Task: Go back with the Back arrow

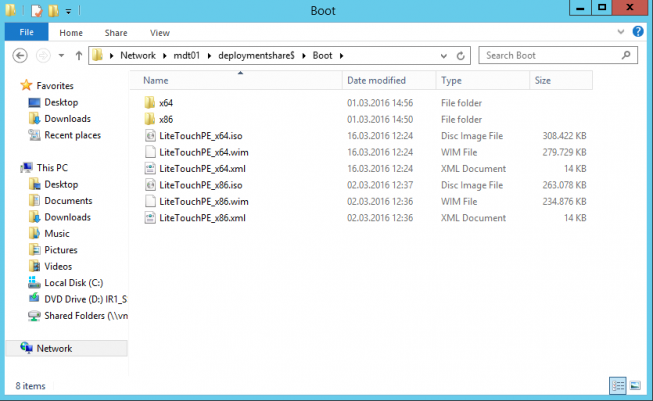Action: click(x=20, y=55)
